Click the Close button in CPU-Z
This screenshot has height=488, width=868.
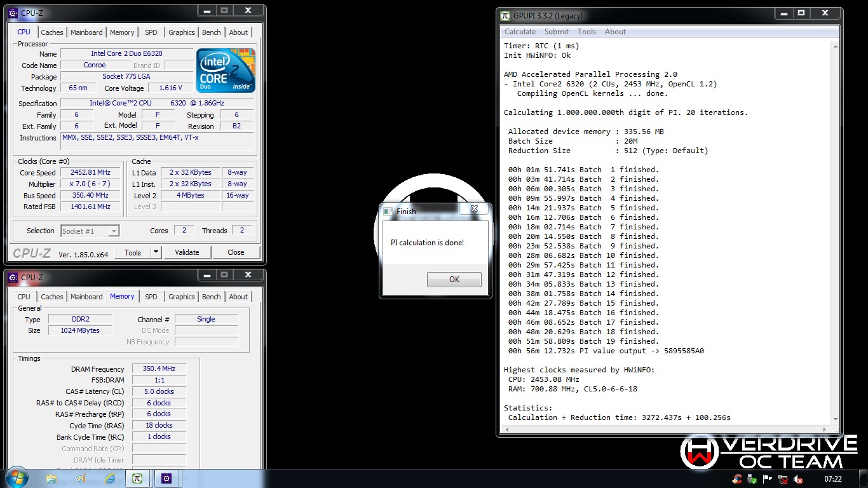point(236,252)
